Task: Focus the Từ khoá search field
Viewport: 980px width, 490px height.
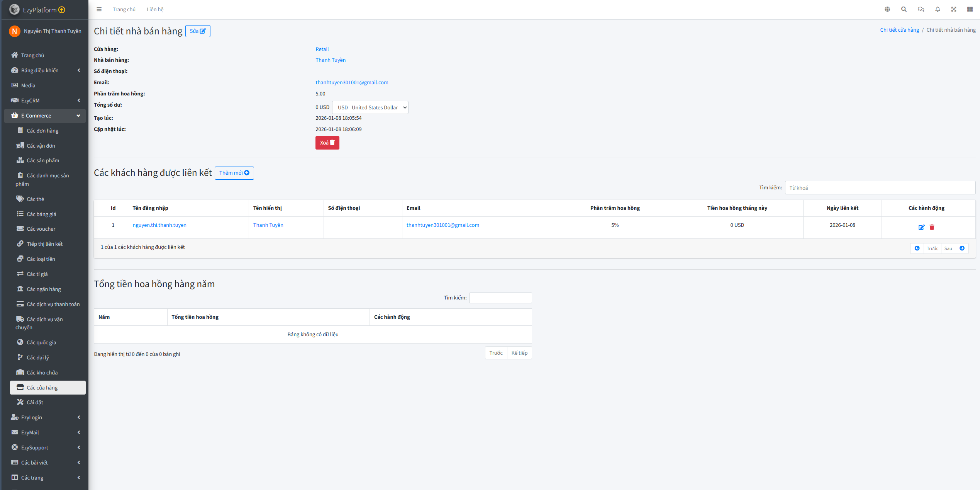Action: (x=880, y=188)
